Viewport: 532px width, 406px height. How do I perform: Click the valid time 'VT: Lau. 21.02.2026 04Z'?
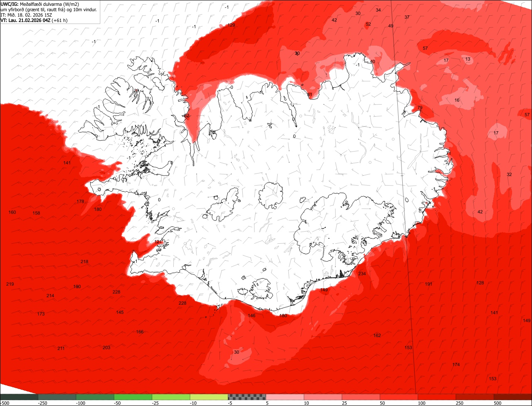[x=25, y=20]
